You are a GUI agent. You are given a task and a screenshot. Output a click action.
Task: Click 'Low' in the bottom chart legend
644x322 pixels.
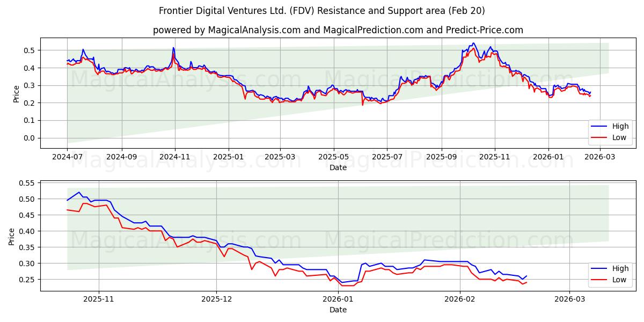point(619,280)
